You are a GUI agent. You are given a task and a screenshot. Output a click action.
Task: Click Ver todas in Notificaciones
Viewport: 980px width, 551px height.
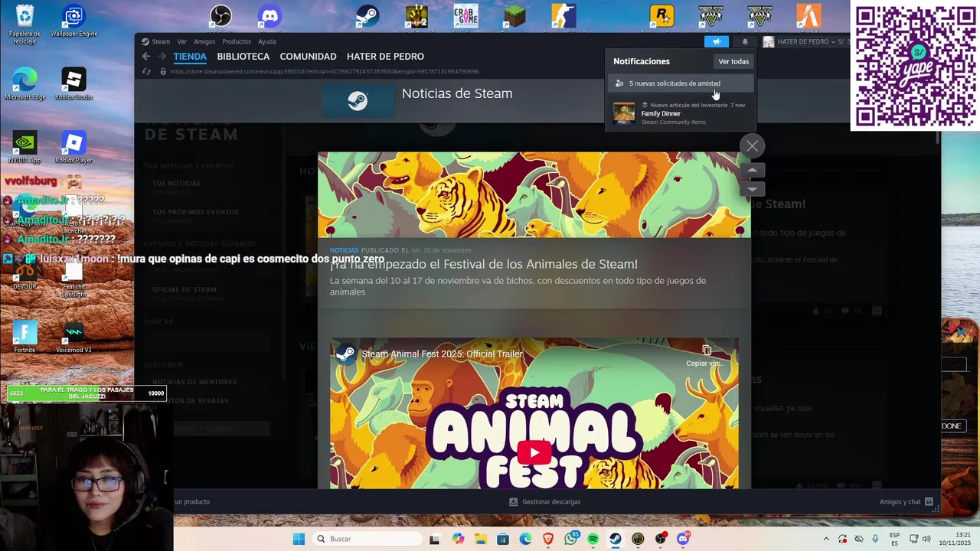pos(733,61)
